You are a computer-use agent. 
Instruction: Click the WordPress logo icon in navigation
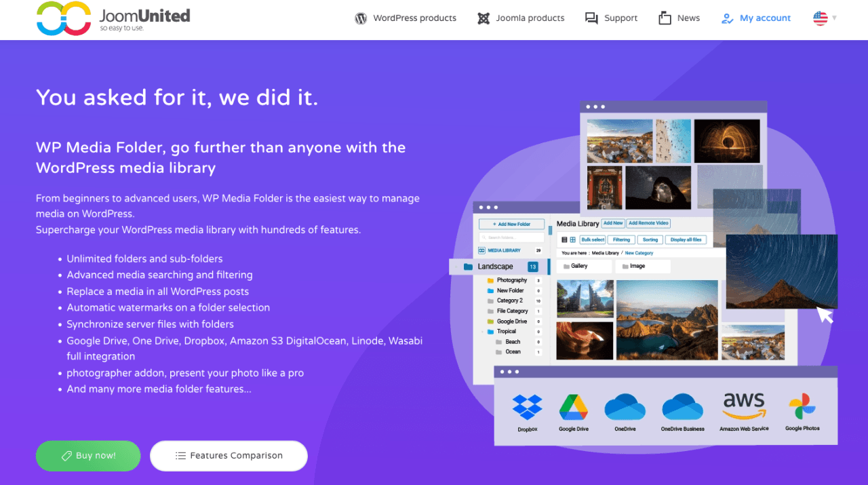tap(361, 18)
